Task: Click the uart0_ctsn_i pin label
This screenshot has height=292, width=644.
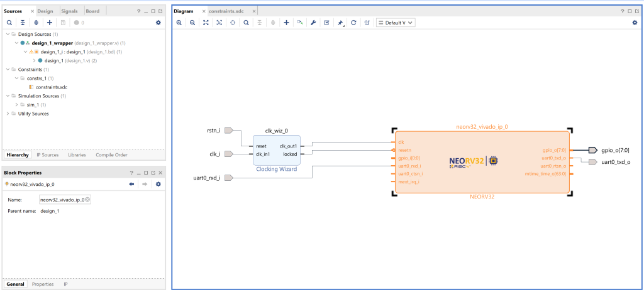Action: click(411, 174)
